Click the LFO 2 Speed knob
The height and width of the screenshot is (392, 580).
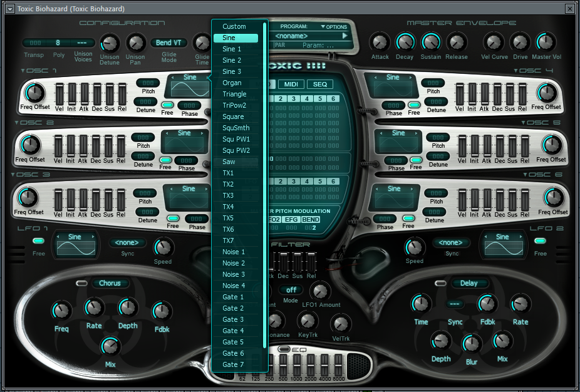pyautogui.click(x=415, y=247)
